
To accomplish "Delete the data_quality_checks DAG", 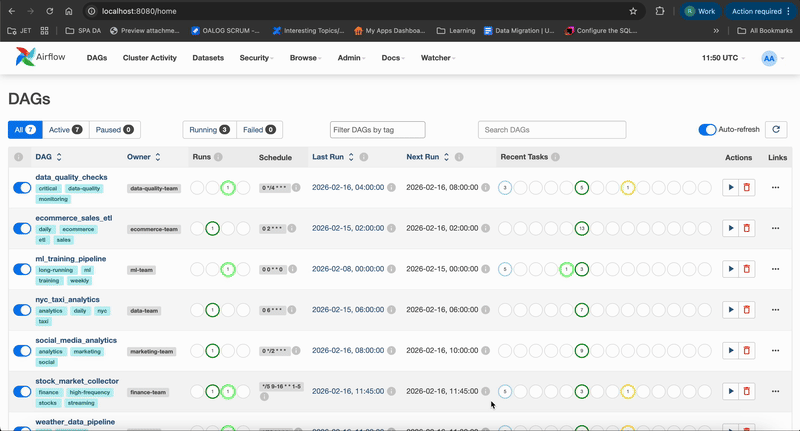I will (746, 187).
